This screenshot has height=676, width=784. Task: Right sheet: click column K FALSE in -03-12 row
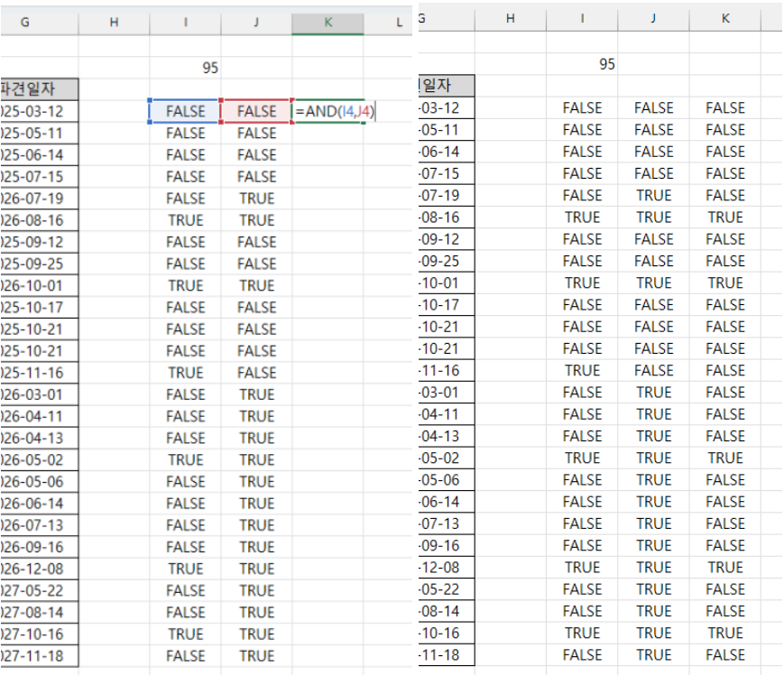(725, 107)
